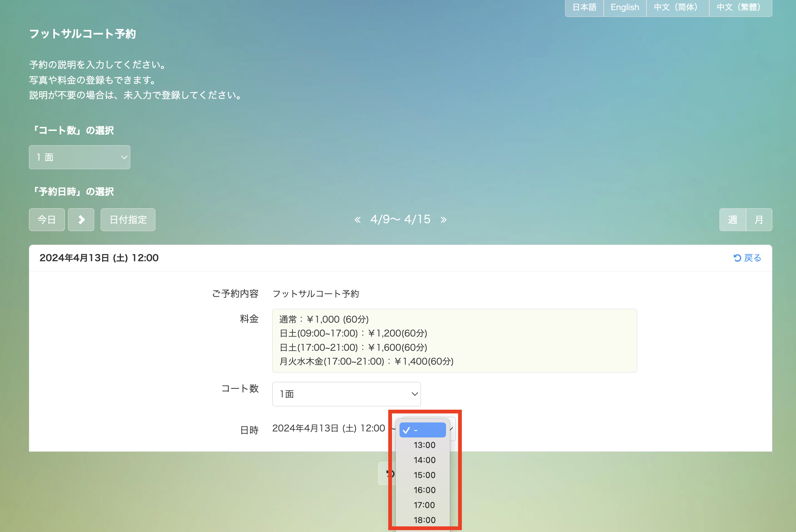Select the checked dash option

click(422, 430)
